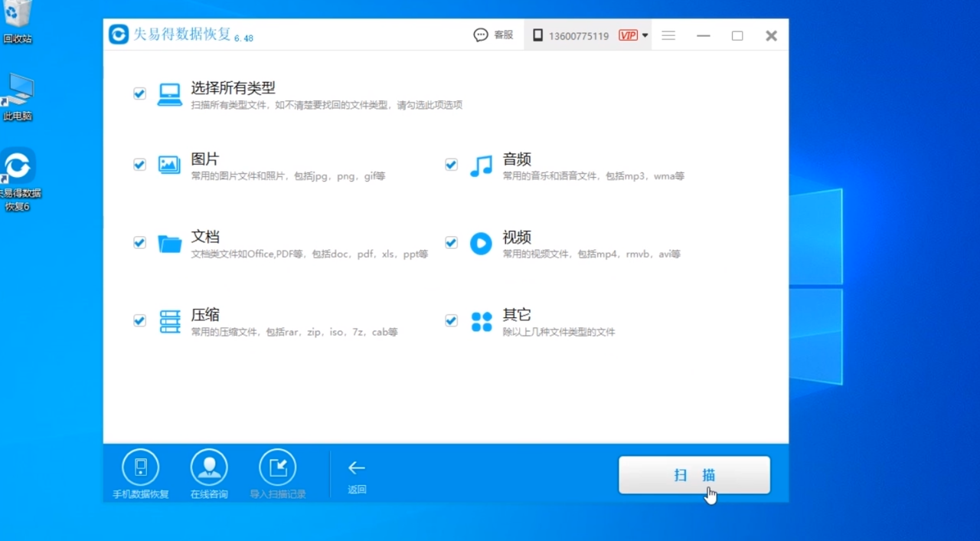The image size is (980, 541).
Task: Uncheck the 选择所有类型 checkbox
Action: 139,93
